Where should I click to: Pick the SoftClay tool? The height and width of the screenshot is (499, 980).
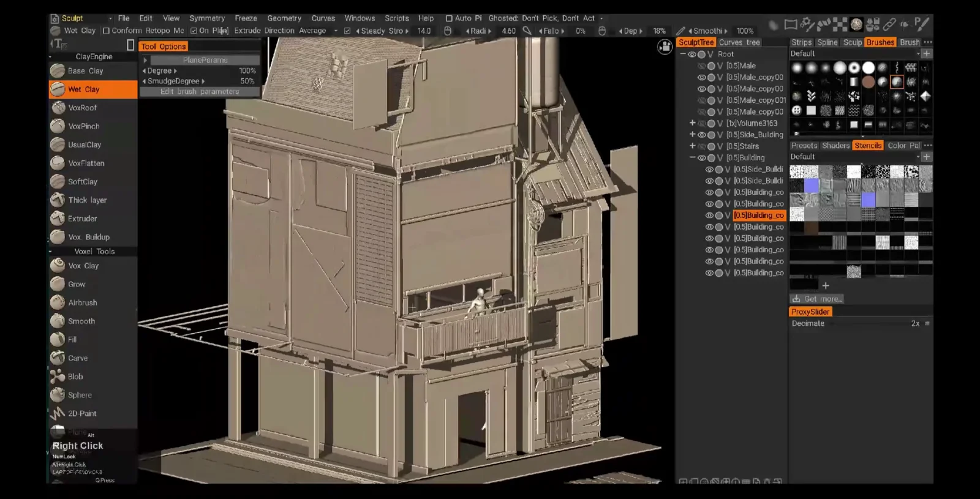[x=92, y=182]
